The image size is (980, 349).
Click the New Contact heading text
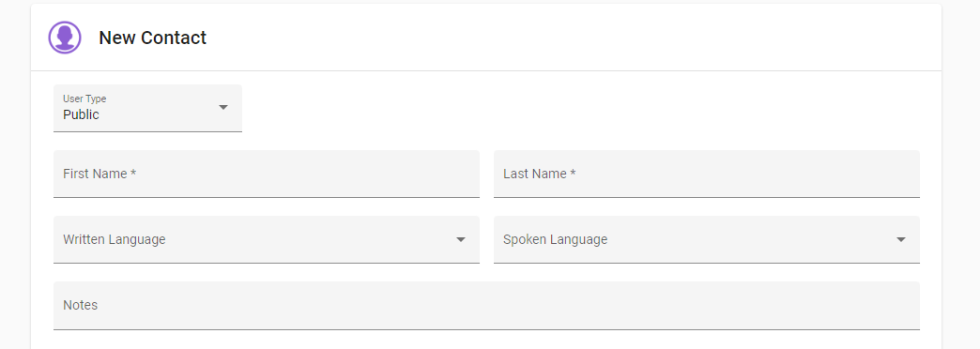click(x=152, y=38)
